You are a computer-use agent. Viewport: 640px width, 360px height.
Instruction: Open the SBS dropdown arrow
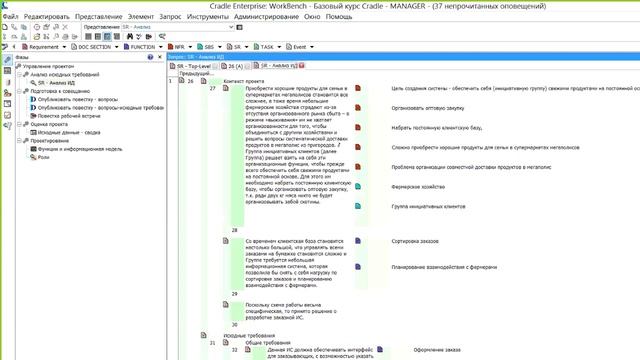[220, 47]
